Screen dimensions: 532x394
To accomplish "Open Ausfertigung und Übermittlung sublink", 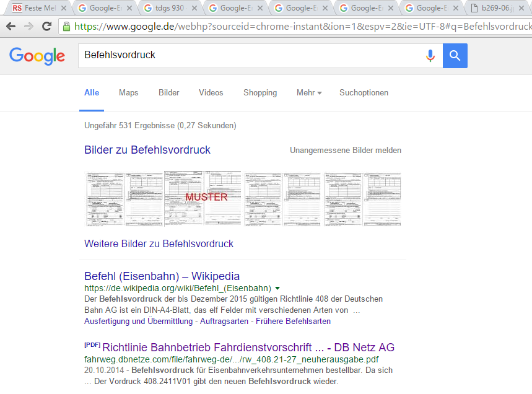I will (x=139, y=321).
